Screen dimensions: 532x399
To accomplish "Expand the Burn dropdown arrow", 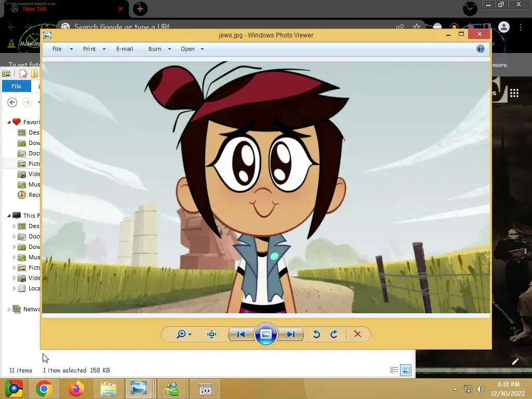I will [x=170, y=49].
